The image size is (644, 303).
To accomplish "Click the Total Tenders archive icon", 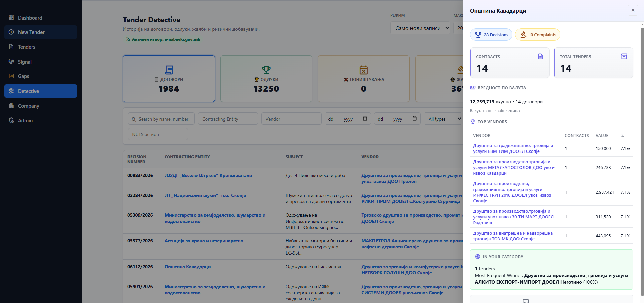I will [624, 56].
